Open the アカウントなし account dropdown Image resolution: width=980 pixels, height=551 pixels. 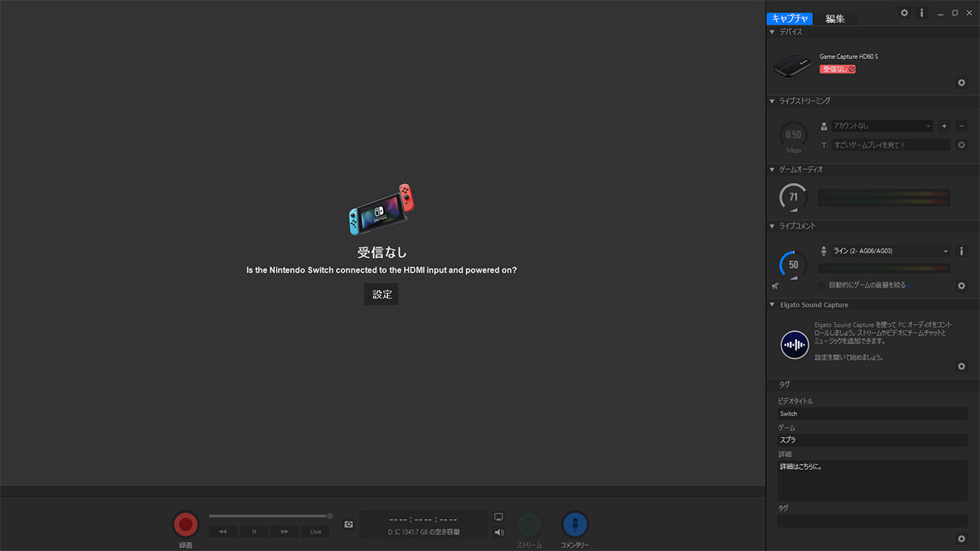pos(882,126)
